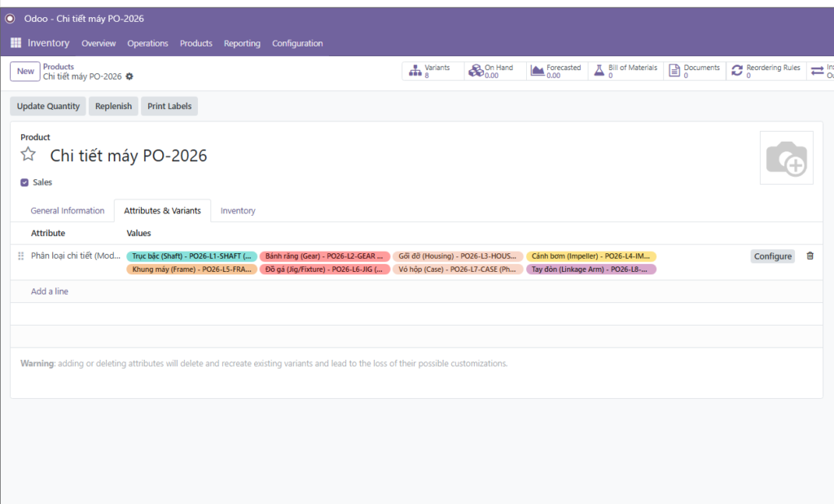Expand the Operations menu

pyautogui.click(x=147, y=43)
